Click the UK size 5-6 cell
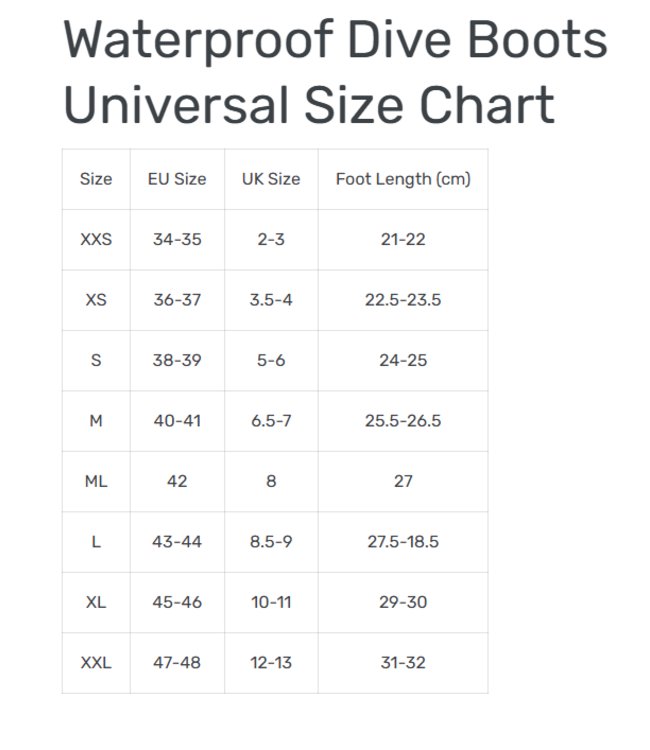Screen dimensions: 650x750 [x=271, y=360]
